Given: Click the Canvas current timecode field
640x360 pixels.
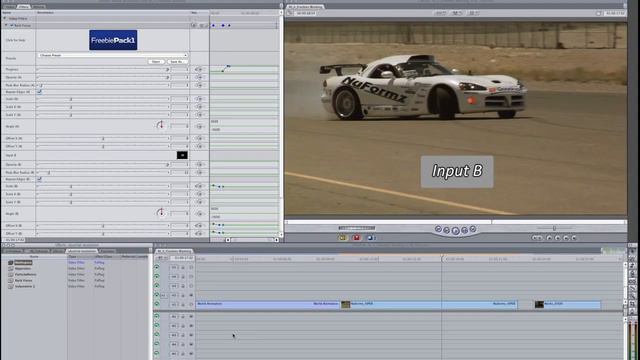Looking at the screenshot, I should click(615, 13).
